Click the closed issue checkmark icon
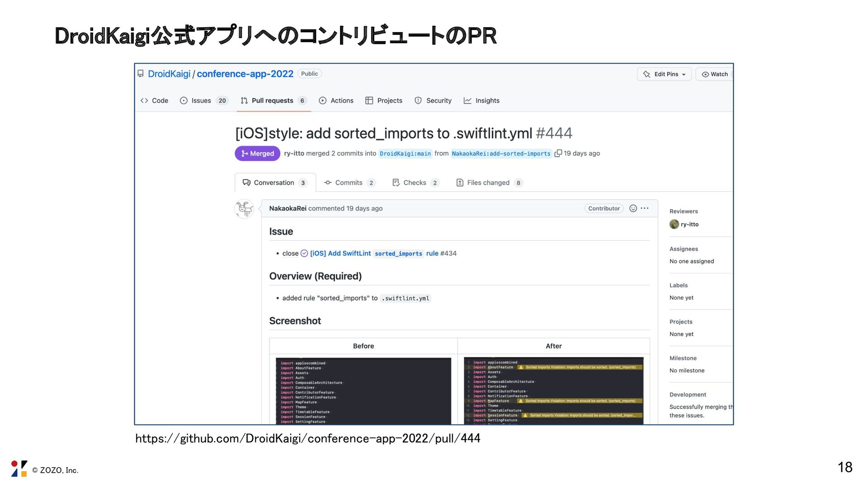 (304, 253)
